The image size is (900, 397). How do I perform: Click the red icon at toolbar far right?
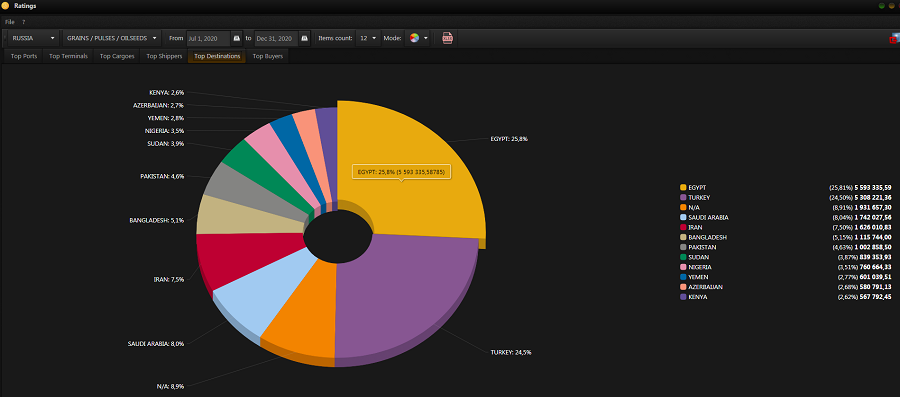(x=894, y=38)
